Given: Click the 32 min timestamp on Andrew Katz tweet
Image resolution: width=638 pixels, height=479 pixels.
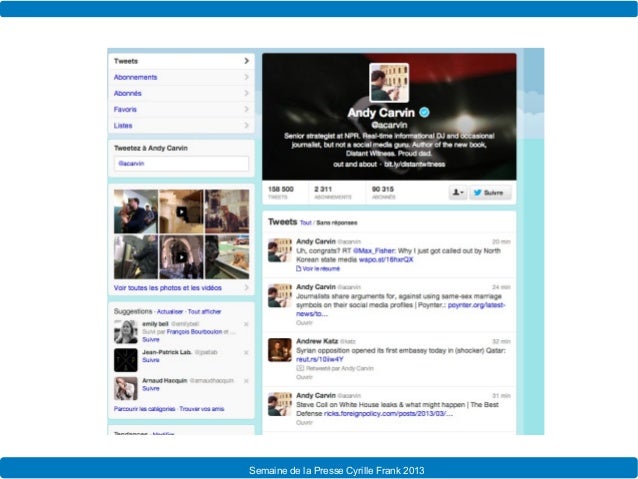Looking at the screenshot, I should pos(501,341).
